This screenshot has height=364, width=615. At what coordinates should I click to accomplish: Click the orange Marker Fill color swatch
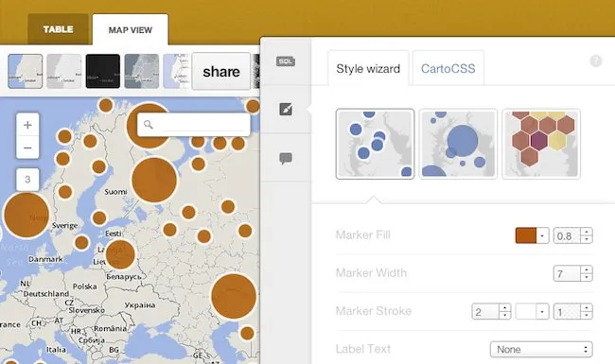pos(525,235)
